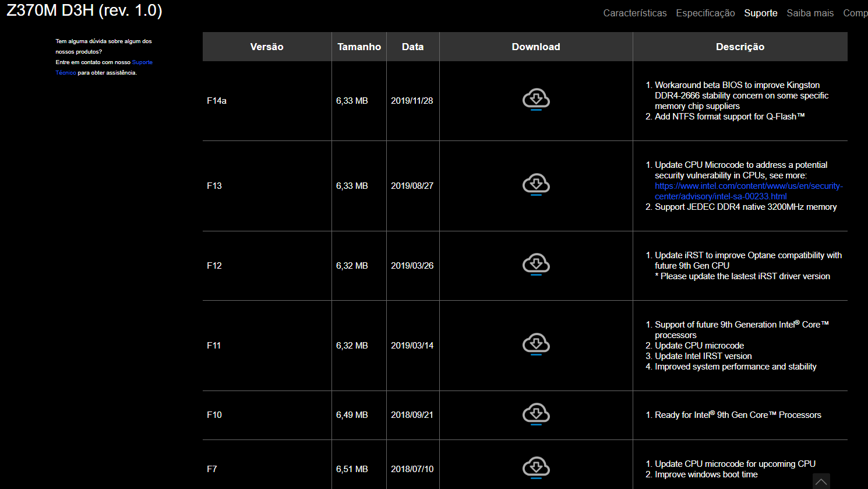The image size is (868, 489).
Task: Click 'Update iRST to improve Optane compatibility' text
Action: coord(748,261)
